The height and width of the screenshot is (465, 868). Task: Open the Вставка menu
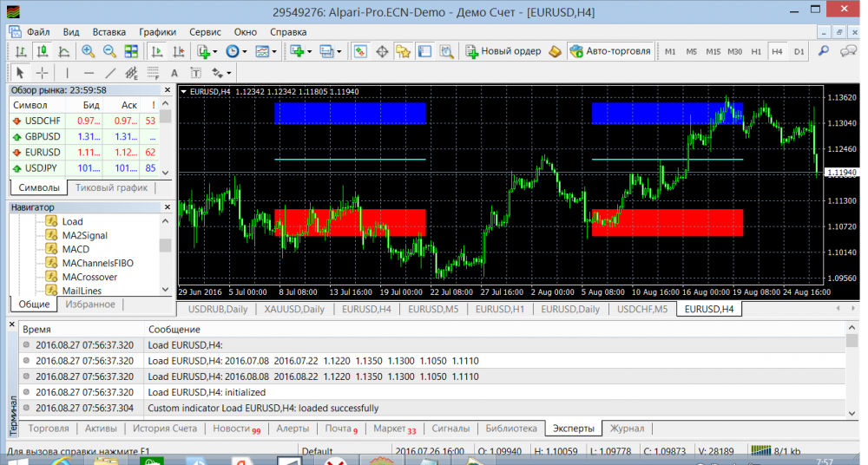point(109,32)
